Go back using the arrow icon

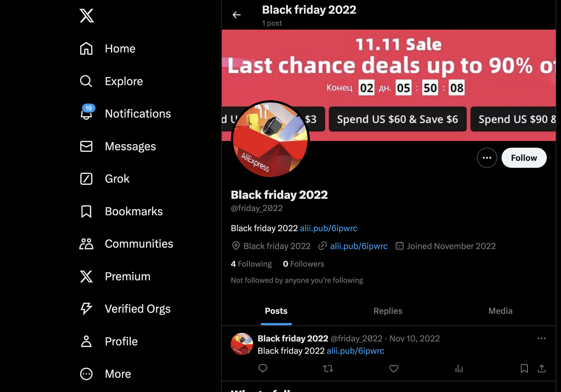pyautogui.click(x=236, y=15)
